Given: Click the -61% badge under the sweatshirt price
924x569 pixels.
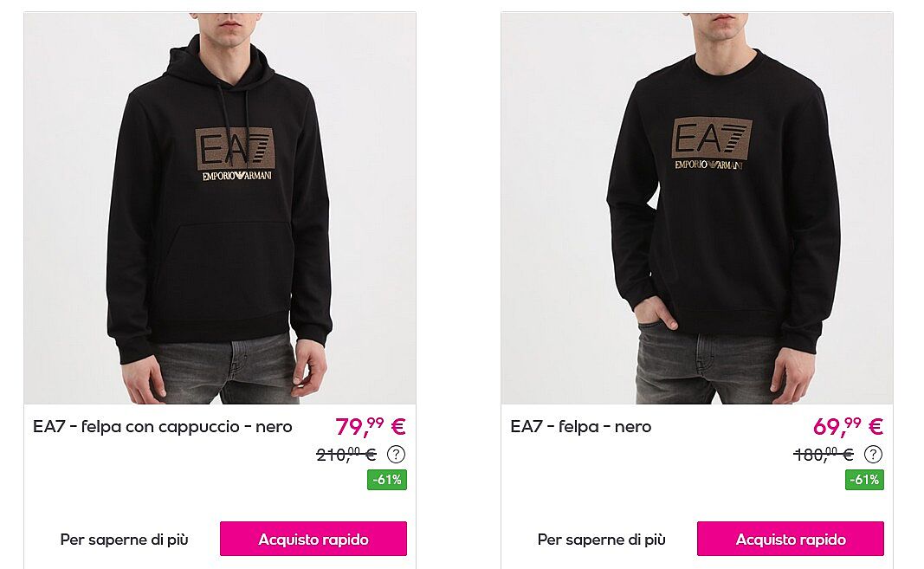Looking at the screenshot, I should 864,480.
